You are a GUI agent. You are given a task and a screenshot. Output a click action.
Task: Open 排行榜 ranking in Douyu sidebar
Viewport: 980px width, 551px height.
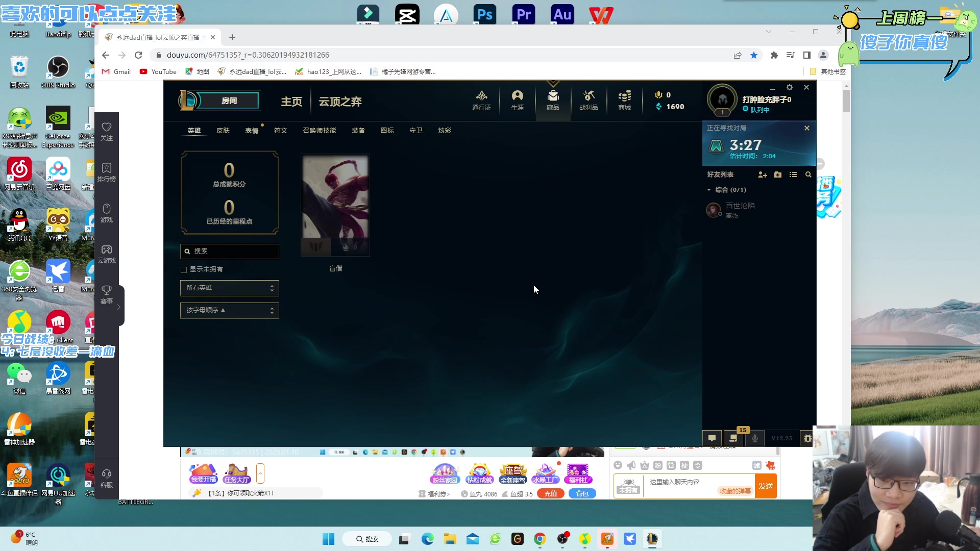[x=107, y=172]
